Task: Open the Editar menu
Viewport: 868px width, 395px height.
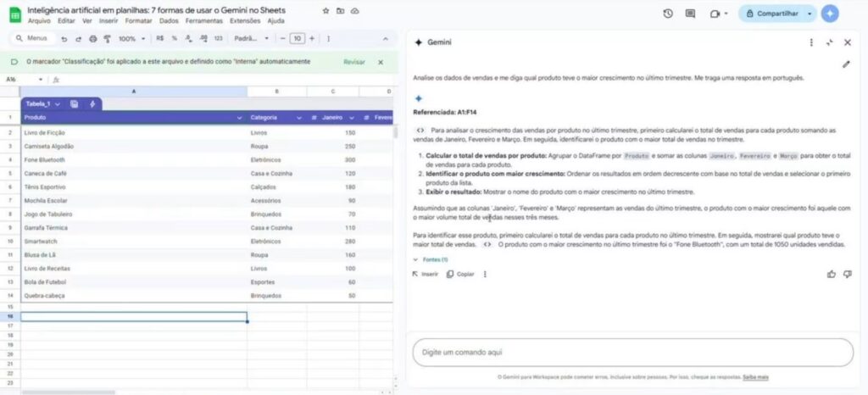Action: pos(66,21)
